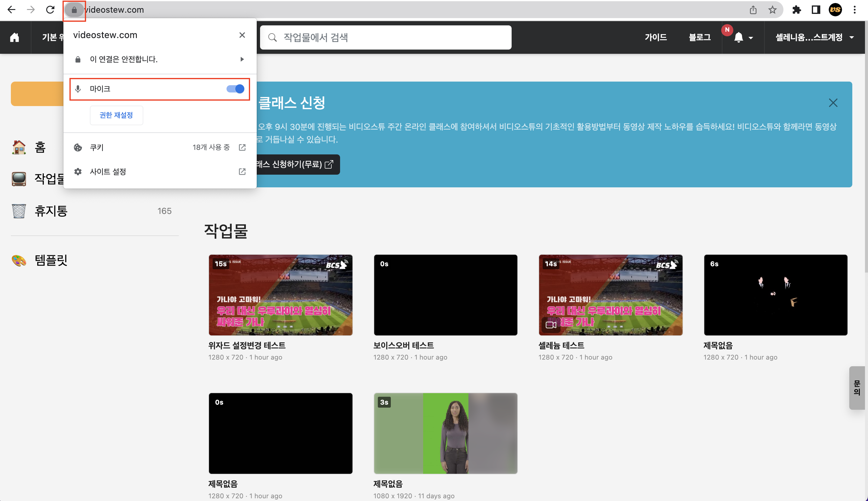The height and width of the screenshot is (501, 868).
Task: Open the 위자드 설정변경 테스트 project thumbnail
Action: point(280,295)
